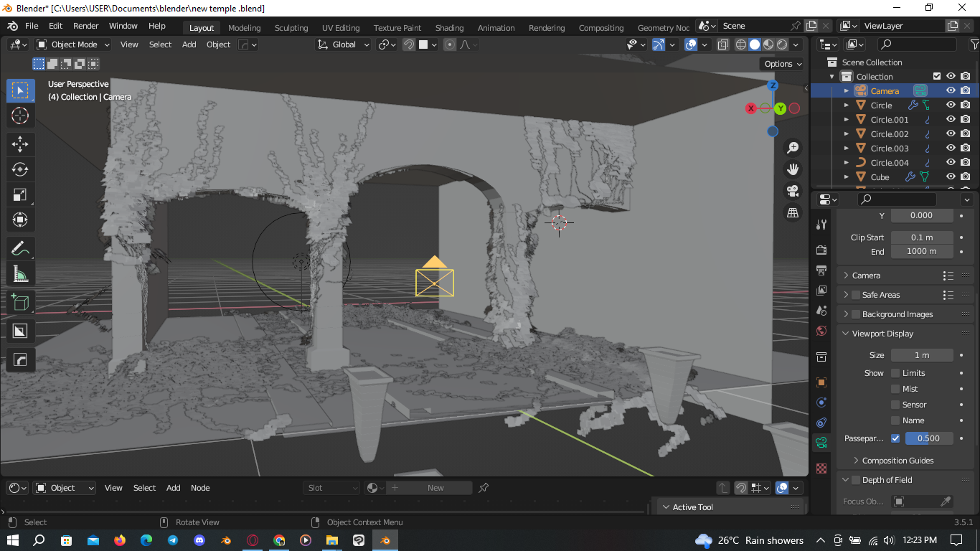This screenshot has height=551, width=980.
Task: Open Firefox from the taskbar
Action: [x=119, y=540]
